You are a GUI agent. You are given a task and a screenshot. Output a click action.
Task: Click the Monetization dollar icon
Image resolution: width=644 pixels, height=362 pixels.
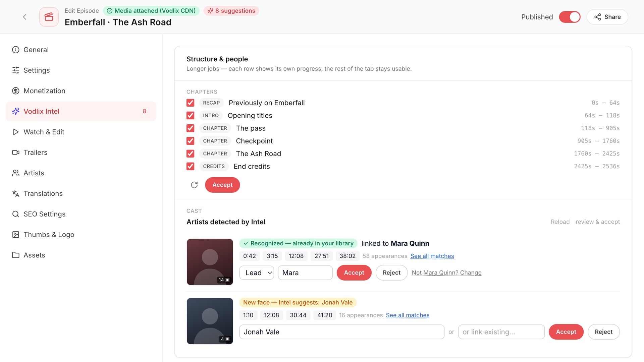[16, 91]
